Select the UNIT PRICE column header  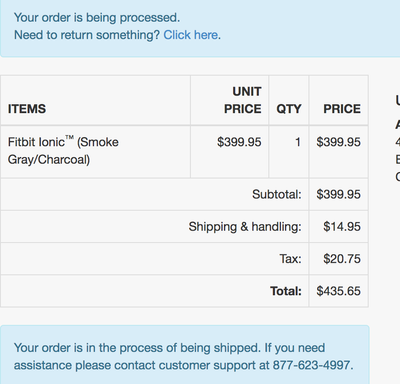click(x=243, y=100)
